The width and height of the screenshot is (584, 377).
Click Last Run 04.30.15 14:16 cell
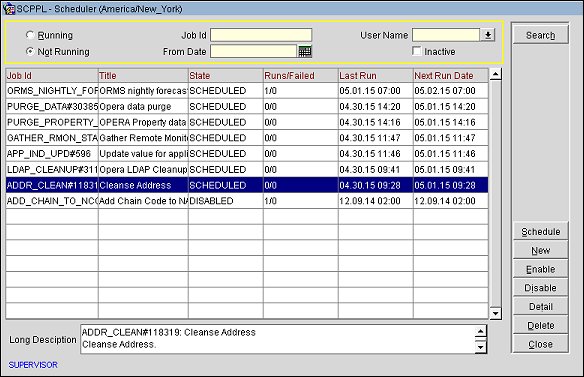[376, 122]
